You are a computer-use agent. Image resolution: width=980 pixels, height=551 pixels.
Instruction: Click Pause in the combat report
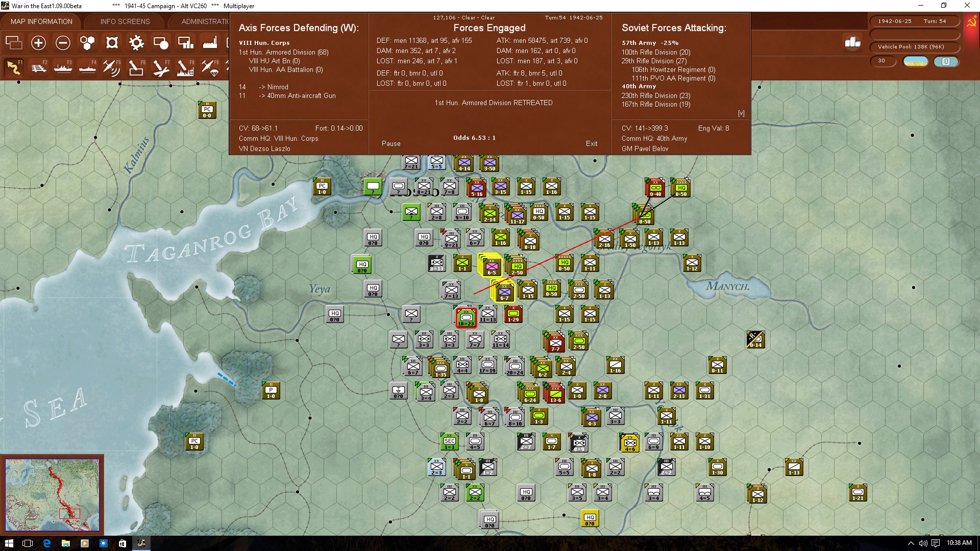pos(391,143)
